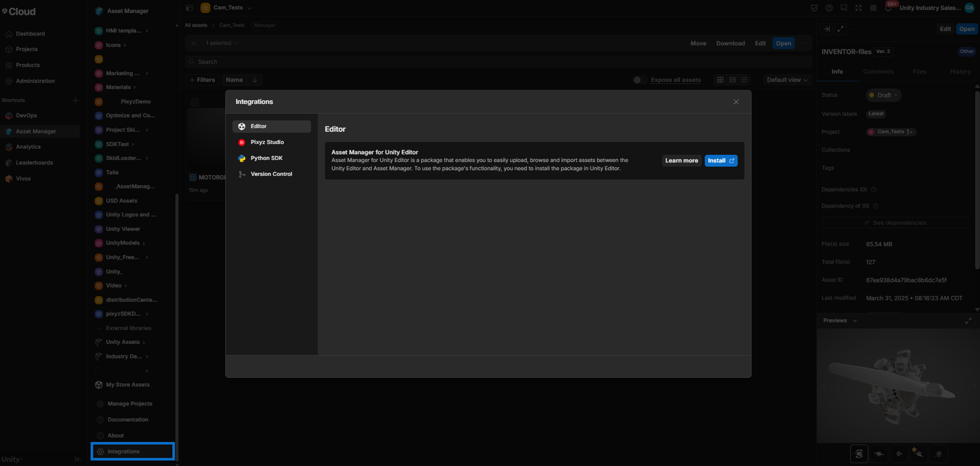Click the grid view icon

pos(720,80)
